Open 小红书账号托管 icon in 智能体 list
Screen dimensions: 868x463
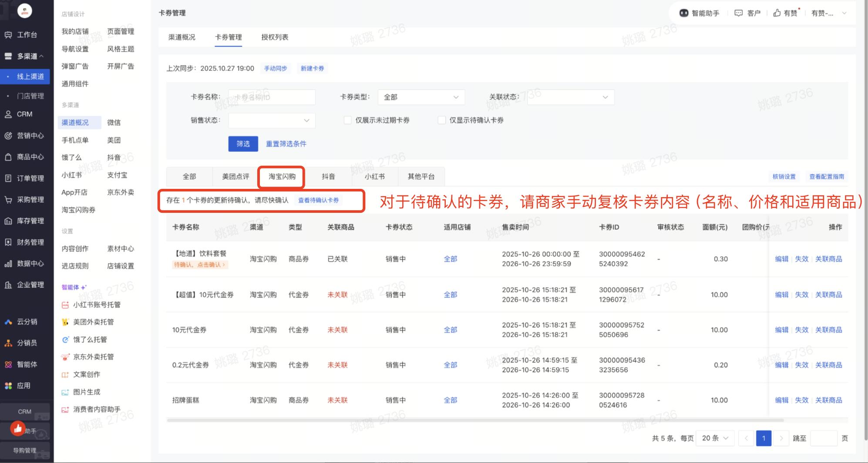click(65, 305)
